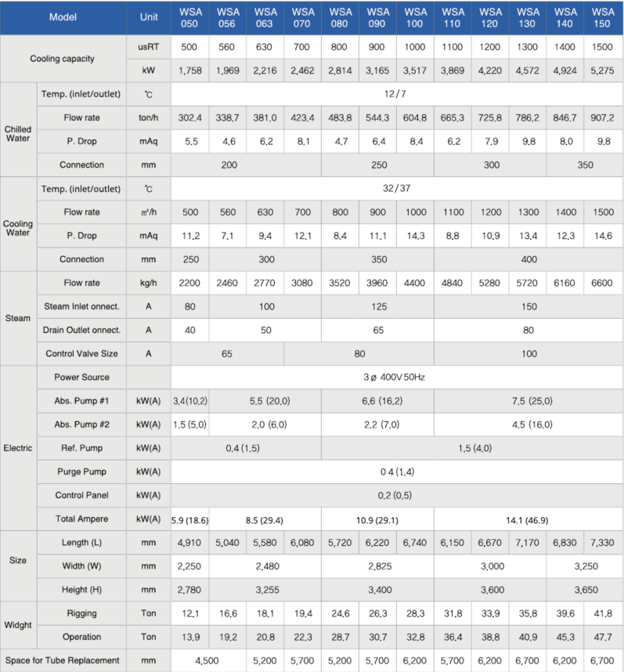The image size is (624, 672).
Task: Select the WSA 110 column header
Action: (x=453, y=17)
